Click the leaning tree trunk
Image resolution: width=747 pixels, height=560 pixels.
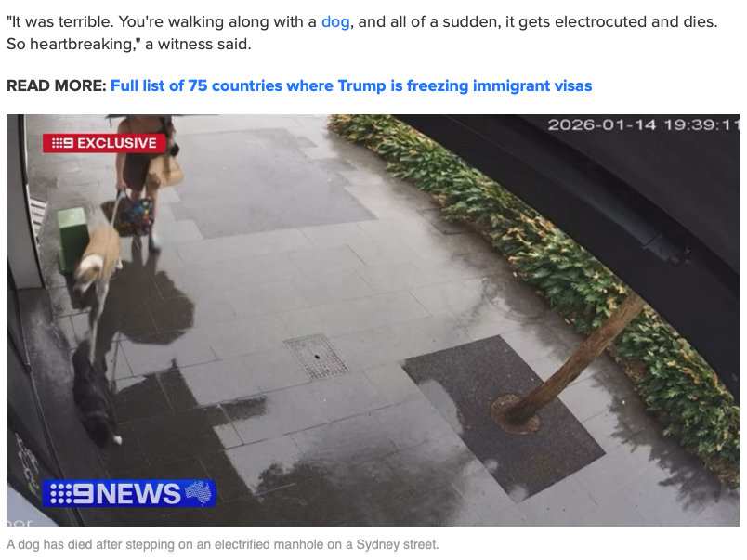pos(571,362)
